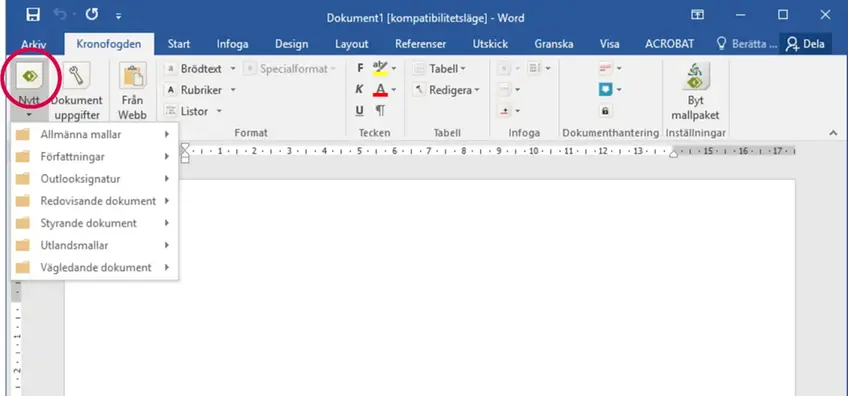Switch to the Visa tab
The height and width of the screenshot is (396, 848).
coord(610,44)
